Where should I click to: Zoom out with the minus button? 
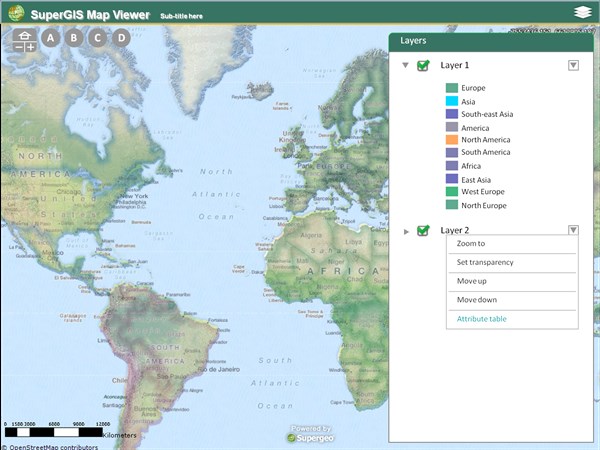18,46
